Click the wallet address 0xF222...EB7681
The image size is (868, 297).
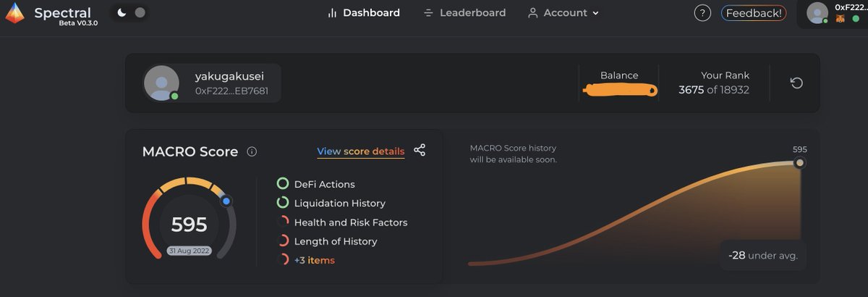point(231,91)
